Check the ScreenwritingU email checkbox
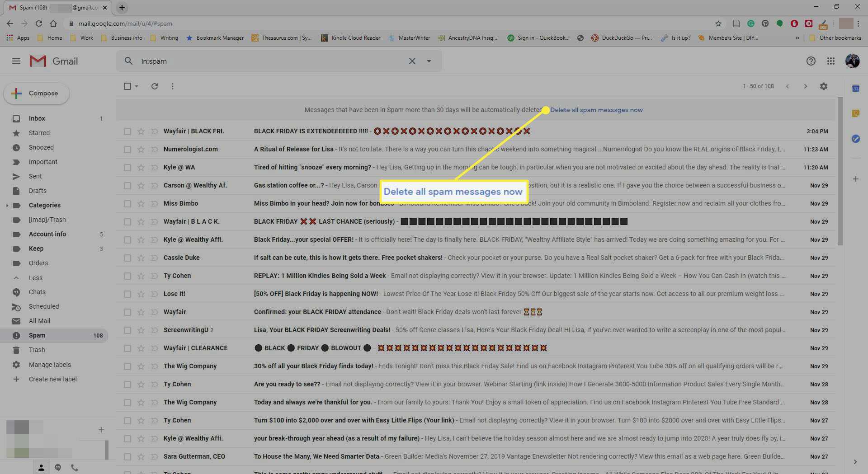This screenshot has height=474, width=868. coord(127,330)
